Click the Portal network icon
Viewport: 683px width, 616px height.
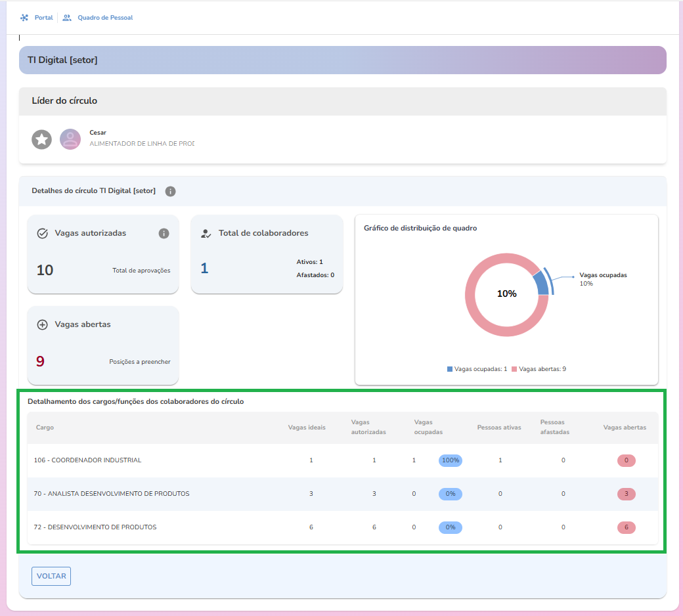click(24, 18)
